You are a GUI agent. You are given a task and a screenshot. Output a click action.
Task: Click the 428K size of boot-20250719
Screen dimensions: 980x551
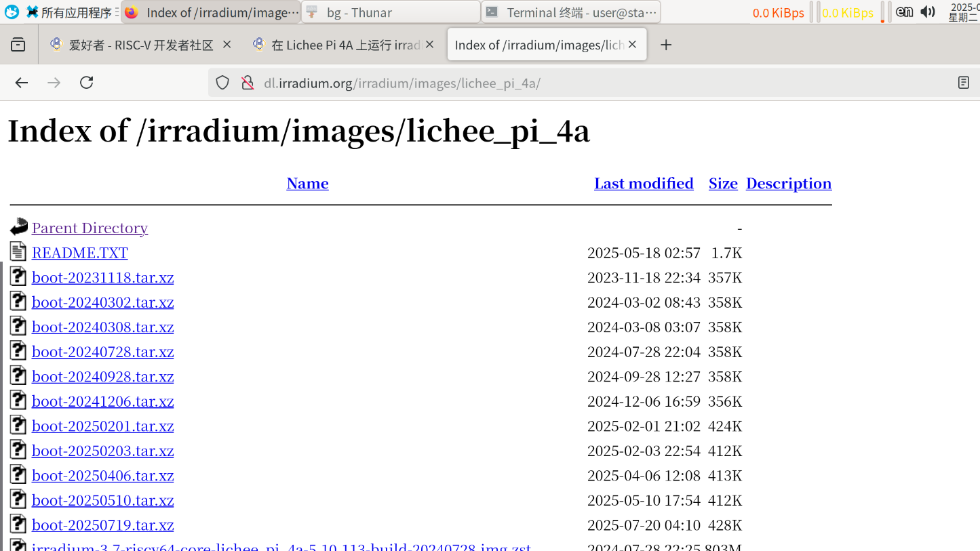725,525
